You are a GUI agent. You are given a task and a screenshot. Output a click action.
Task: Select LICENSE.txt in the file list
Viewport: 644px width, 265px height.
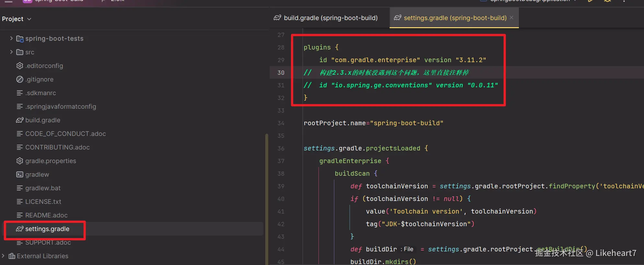click(43, 202)
